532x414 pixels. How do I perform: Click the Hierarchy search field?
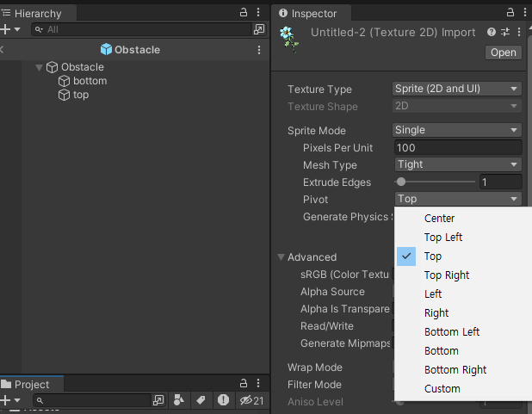pos(141,29)
